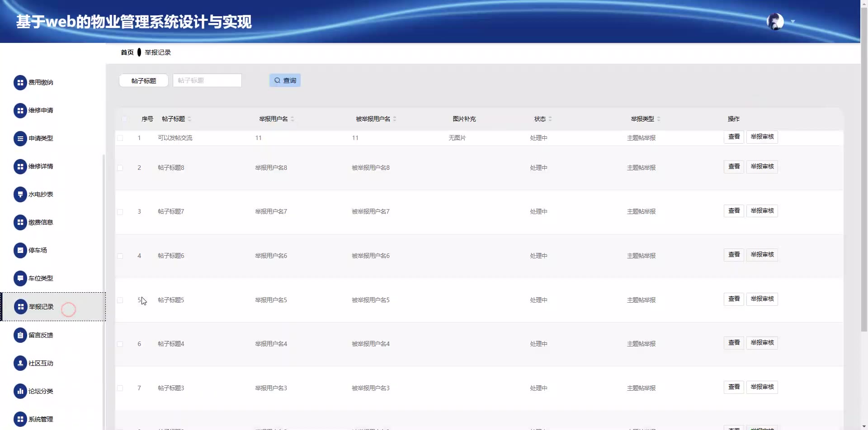The width and height of the screenshot is (868, 430).
Task: Go to 社区互动 menu item
Action: coord(41,364)
